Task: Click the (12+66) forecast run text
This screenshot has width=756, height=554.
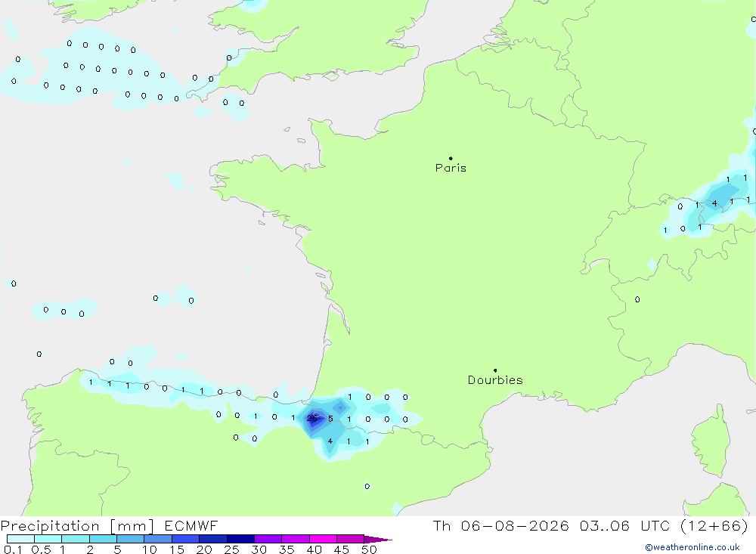Action: tap(714, 526)
